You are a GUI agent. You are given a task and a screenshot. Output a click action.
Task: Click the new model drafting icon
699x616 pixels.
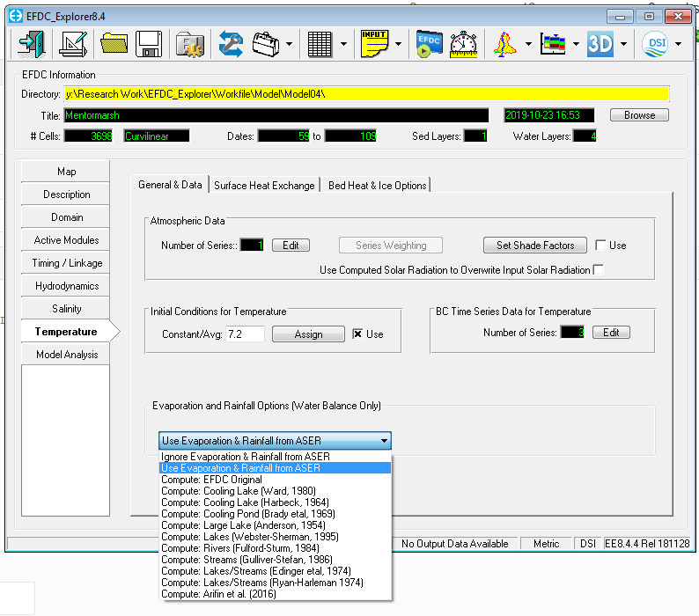point(73,44)
